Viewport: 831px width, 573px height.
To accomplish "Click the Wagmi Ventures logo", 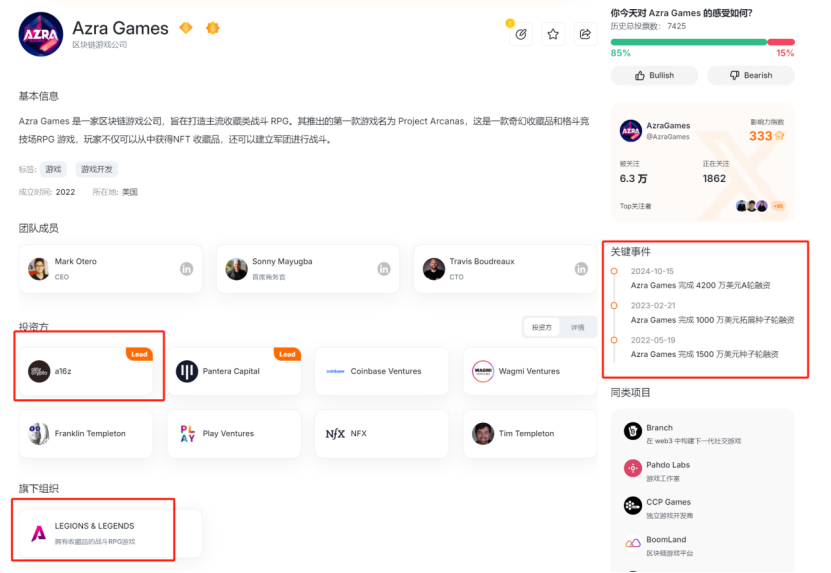I will point(483,371).
